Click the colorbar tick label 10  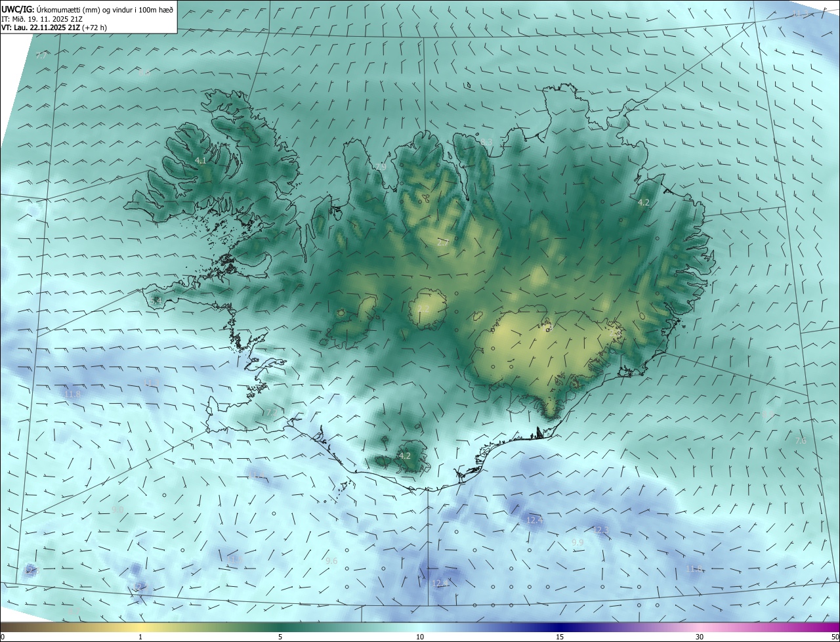[420, 637]
